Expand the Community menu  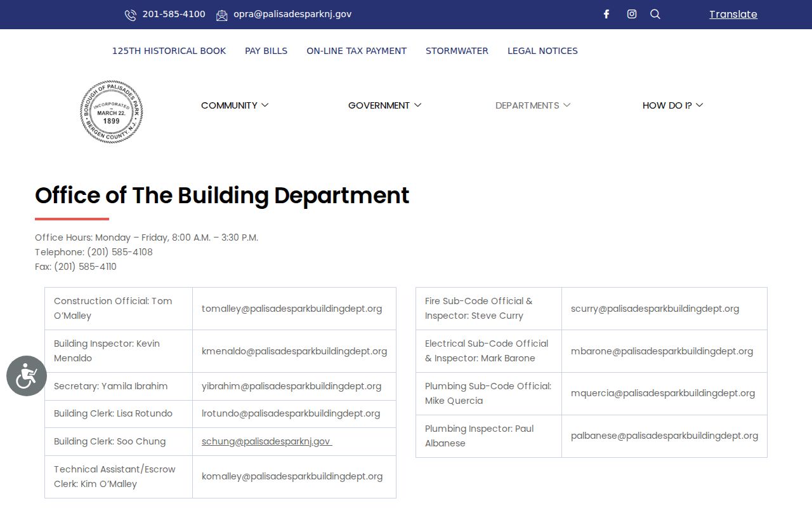coord(235,105)
